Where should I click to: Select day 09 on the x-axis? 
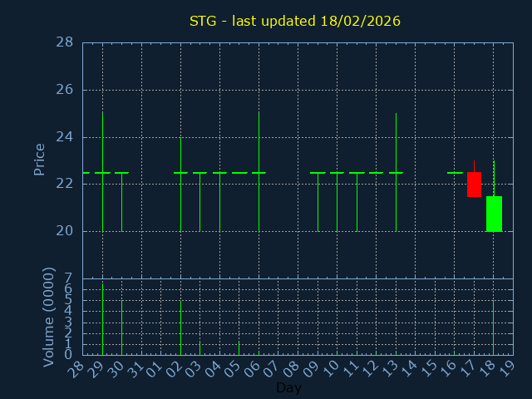point(312,367)
